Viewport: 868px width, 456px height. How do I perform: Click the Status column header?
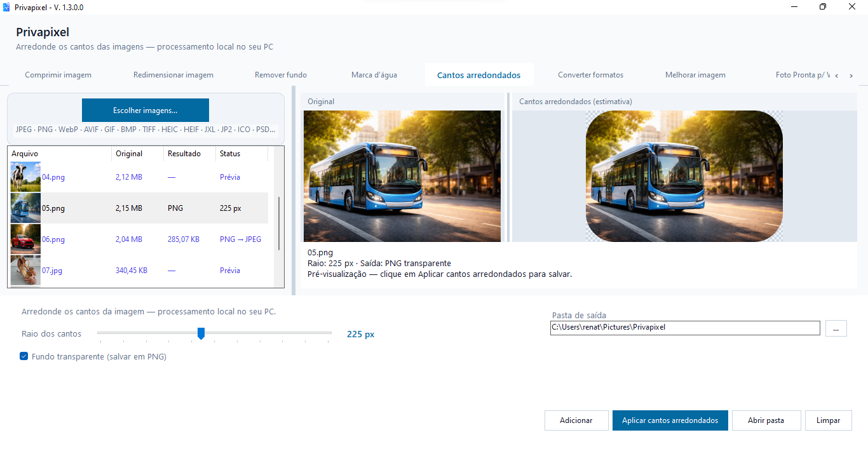coord(241,154)
